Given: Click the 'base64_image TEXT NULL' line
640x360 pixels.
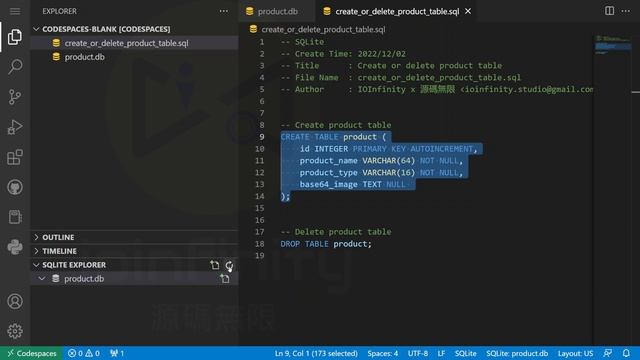Looking at the screenshot, I should coord(353,184).
